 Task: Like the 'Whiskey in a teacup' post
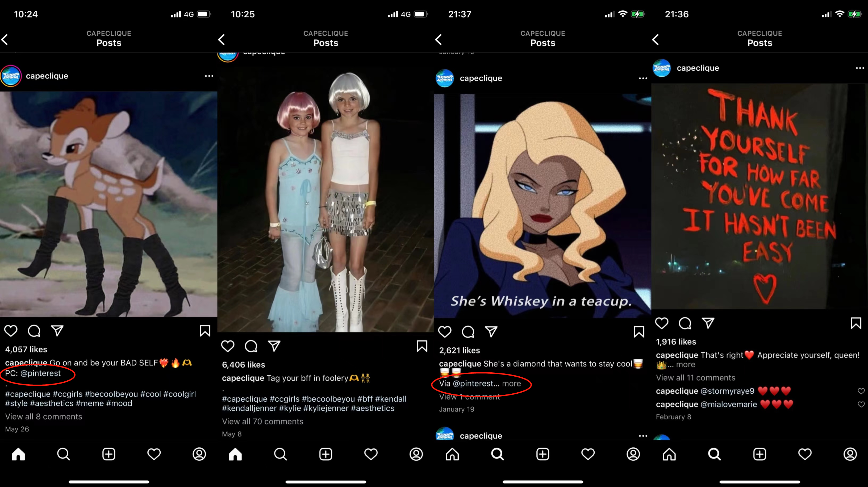point(445,332)
